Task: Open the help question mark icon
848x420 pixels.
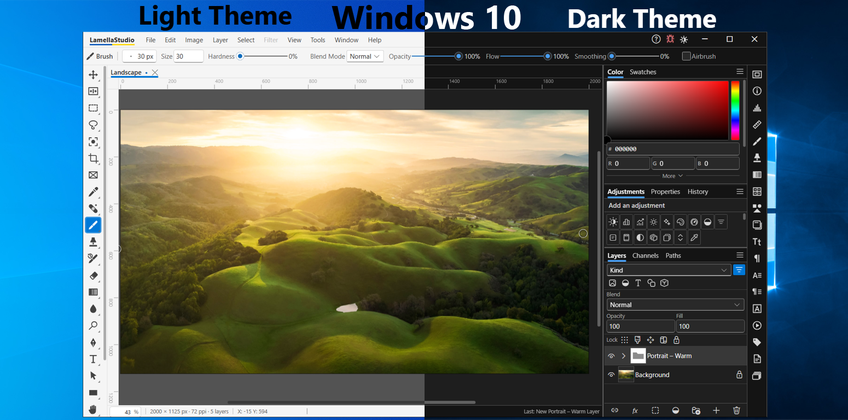Action: click(x=656, y=39)
